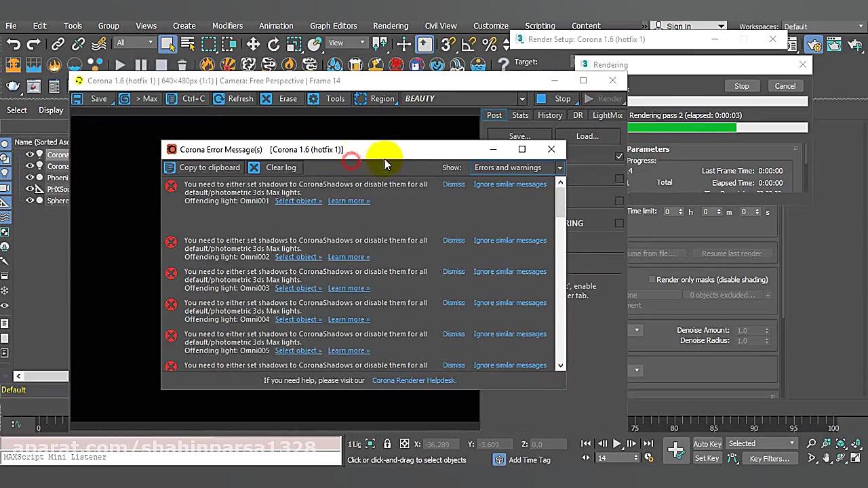Open the Rendering menu

click(390, 26)
